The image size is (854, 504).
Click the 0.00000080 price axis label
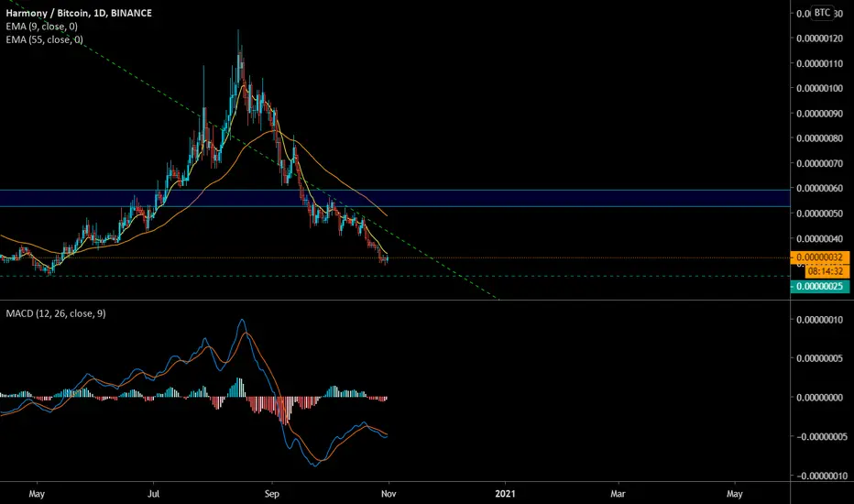click(820, 138)
